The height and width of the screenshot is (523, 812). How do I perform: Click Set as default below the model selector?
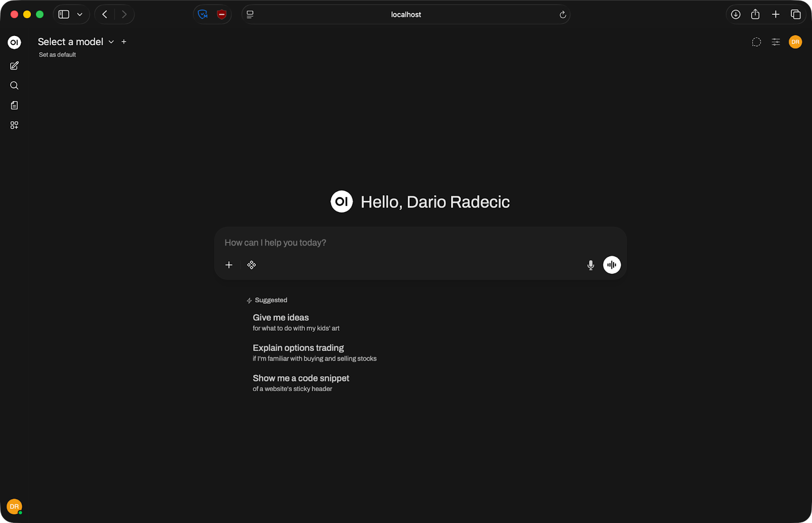tap(56, 54)
